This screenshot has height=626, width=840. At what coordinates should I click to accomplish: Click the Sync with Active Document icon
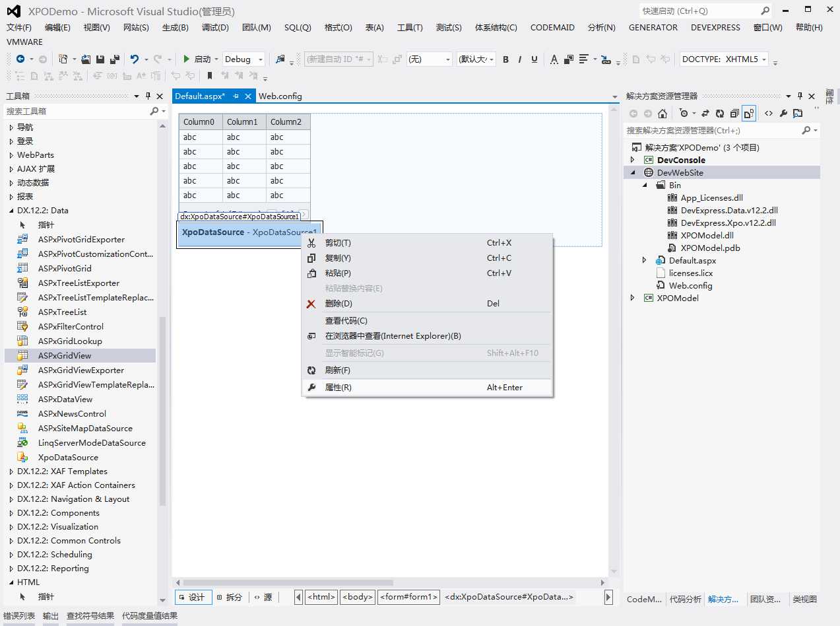click(x=705, y=114)
